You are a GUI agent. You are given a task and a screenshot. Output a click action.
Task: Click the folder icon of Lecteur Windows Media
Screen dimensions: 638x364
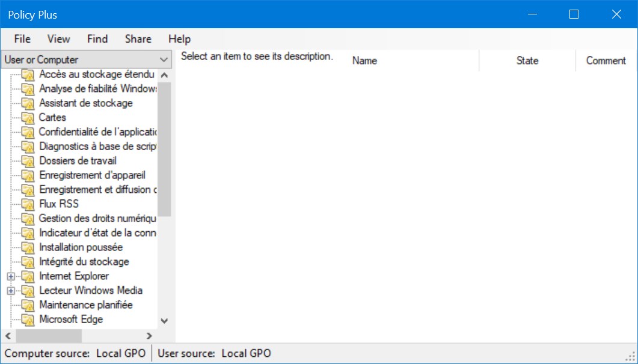pos(28,291)
